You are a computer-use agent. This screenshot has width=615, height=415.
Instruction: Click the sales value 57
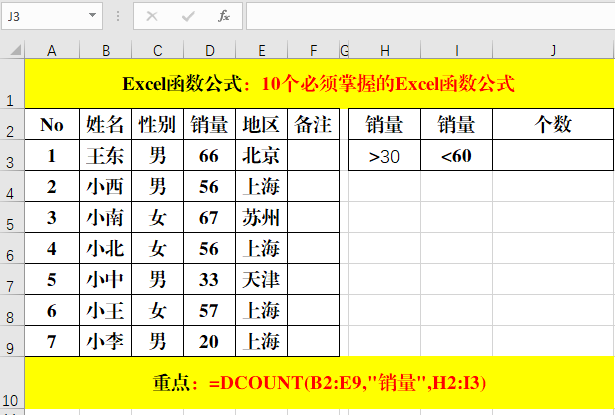pos(209,310)
